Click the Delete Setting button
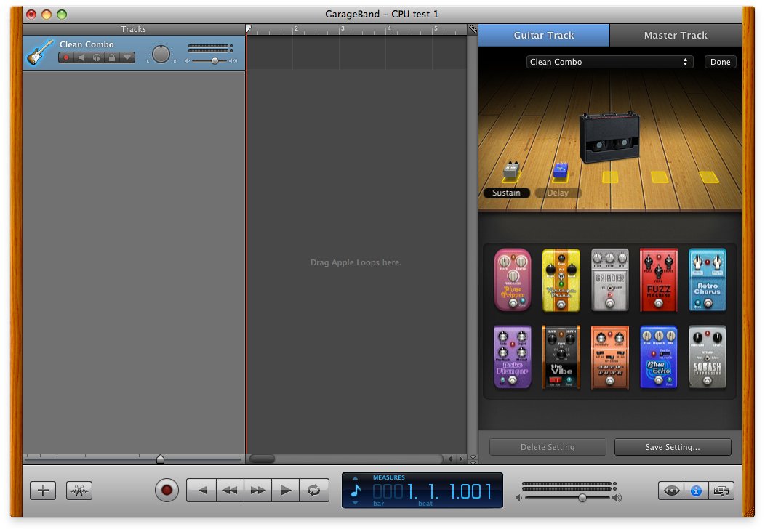765x532 pixels. (x=548, y=447)
